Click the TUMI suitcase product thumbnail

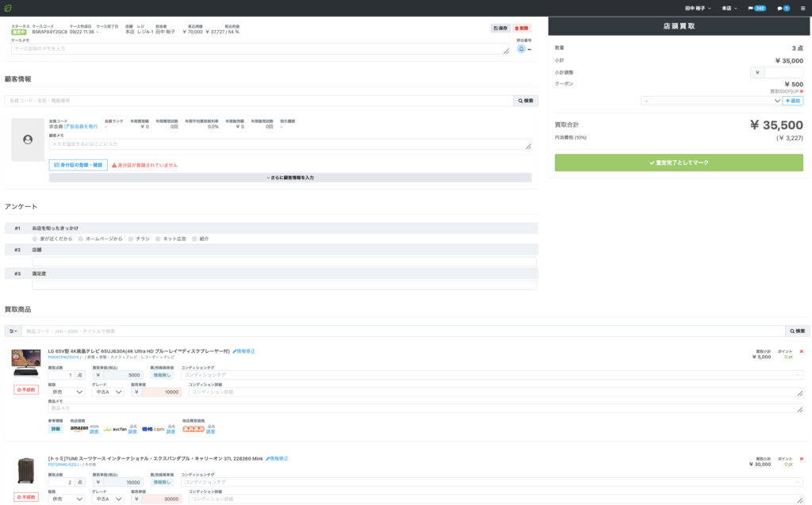coord(26,471)
